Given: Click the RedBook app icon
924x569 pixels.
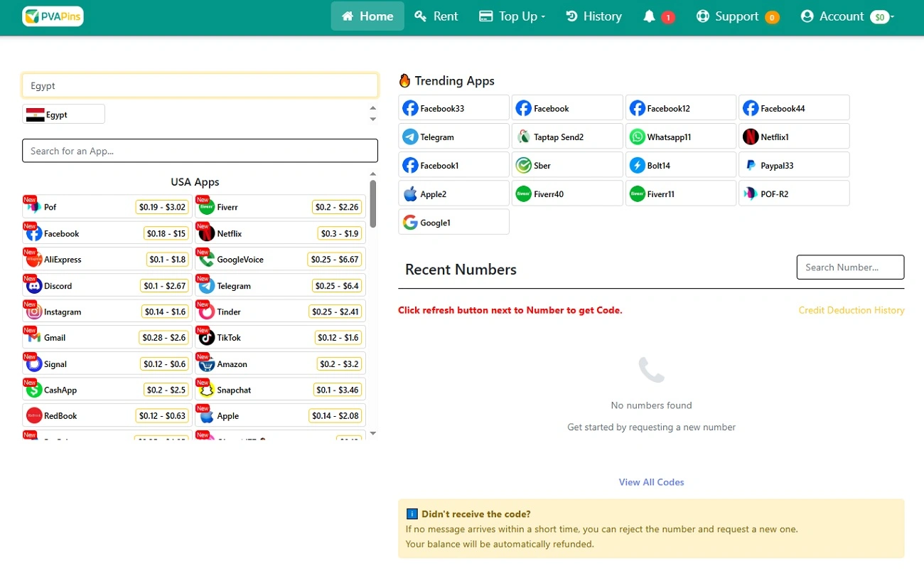Looking at the screenshot, I should pyautogui.click(x=33, y=416).
